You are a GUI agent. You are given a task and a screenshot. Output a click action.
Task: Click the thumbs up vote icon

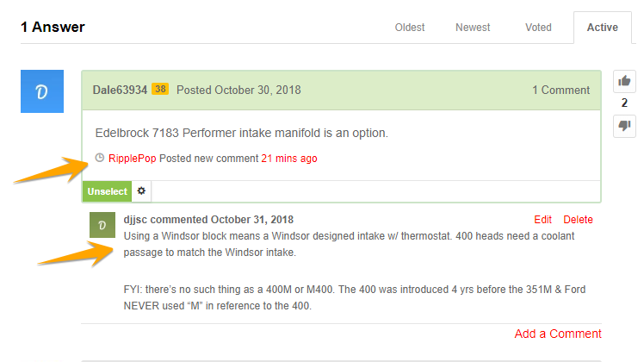click(624, 81)
